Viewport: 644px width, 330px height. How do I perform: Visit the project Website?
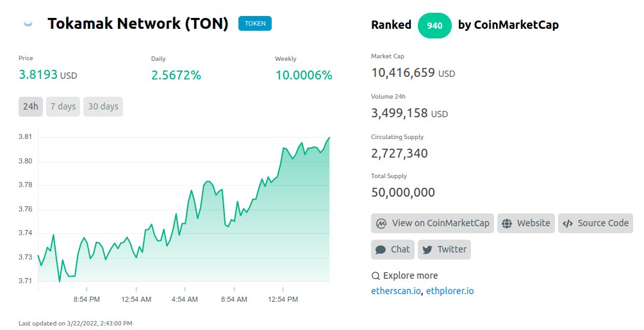coord(526,224)
